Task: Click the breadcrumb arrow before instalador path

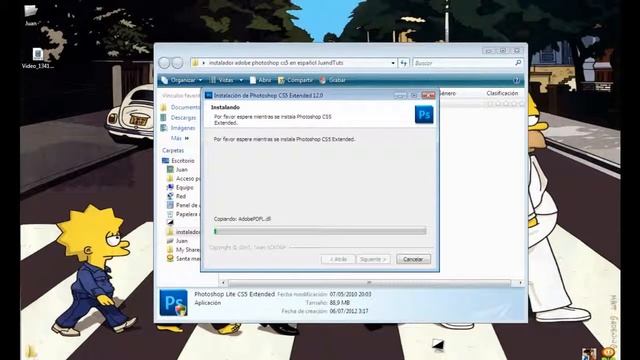Action: click(x=203, y=63)
